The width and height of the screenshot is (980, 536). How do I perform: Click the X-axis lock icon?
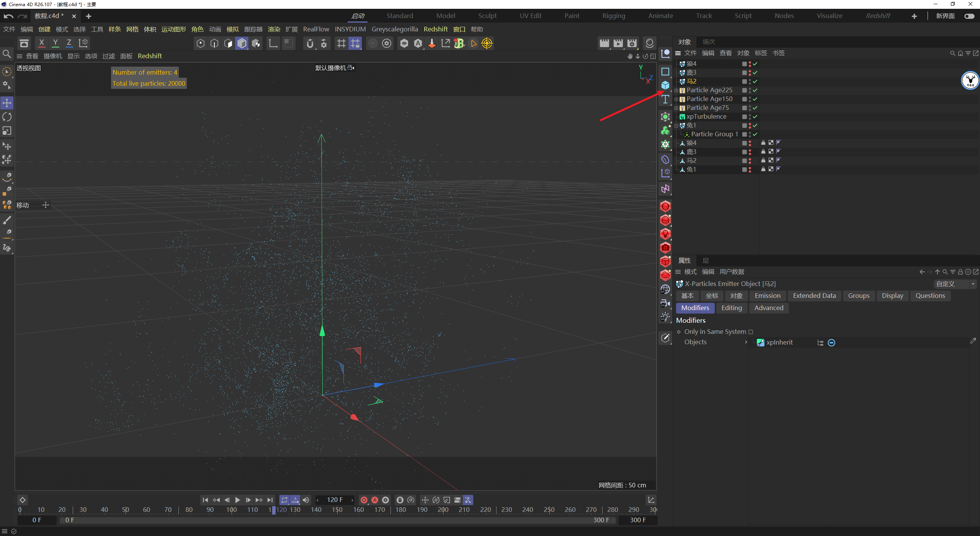(x=41, y=43)
